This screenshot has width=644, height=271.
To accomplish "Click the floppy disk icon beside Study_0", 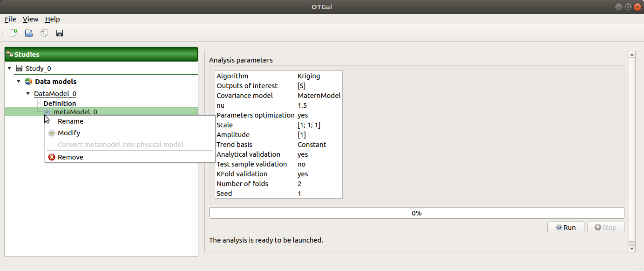I will (19, 69).
